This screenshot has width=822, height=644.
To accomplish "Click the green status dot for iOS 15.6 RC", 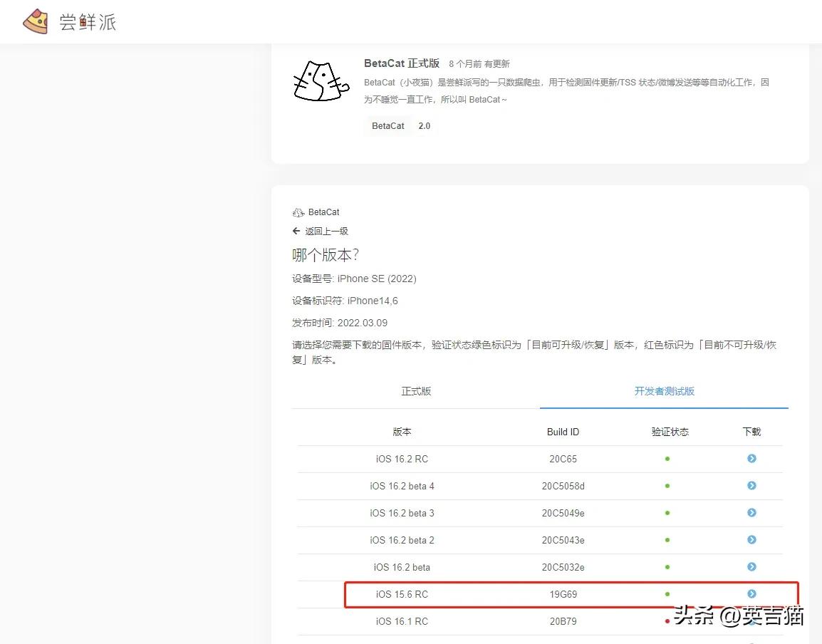I will tap(667, 594).
